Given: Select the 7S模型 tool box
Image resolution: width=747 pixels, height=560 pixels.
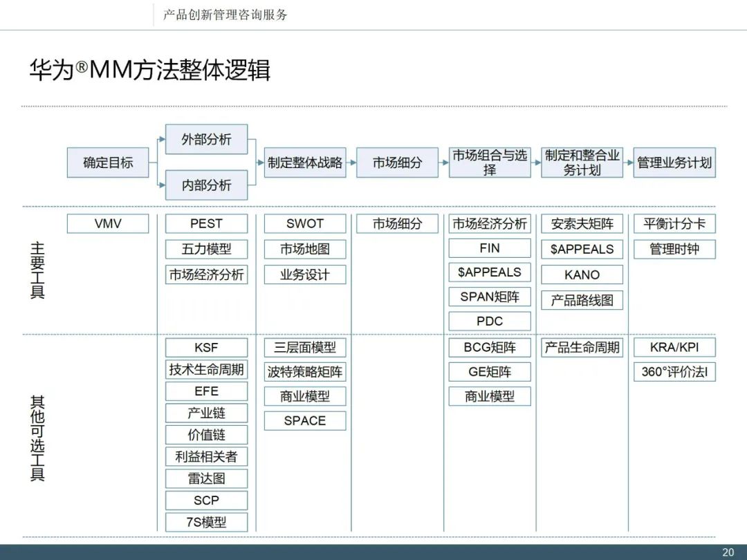Looking at the screenshot, I should point(206,523).
